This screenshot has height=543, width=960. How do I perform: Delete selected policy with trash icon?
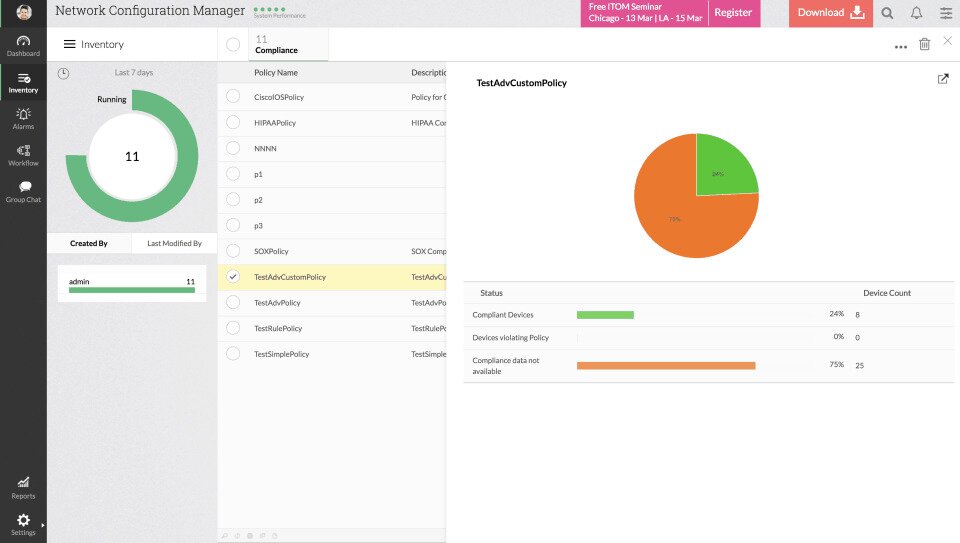pyautogui.click(x=924, y=44)
